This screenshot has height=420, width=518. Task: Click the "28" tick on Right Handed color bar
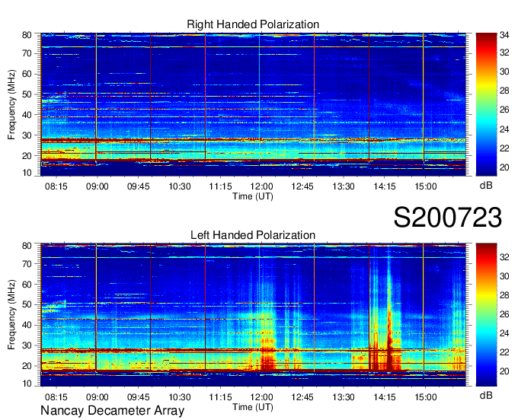[x=504, y=91]
